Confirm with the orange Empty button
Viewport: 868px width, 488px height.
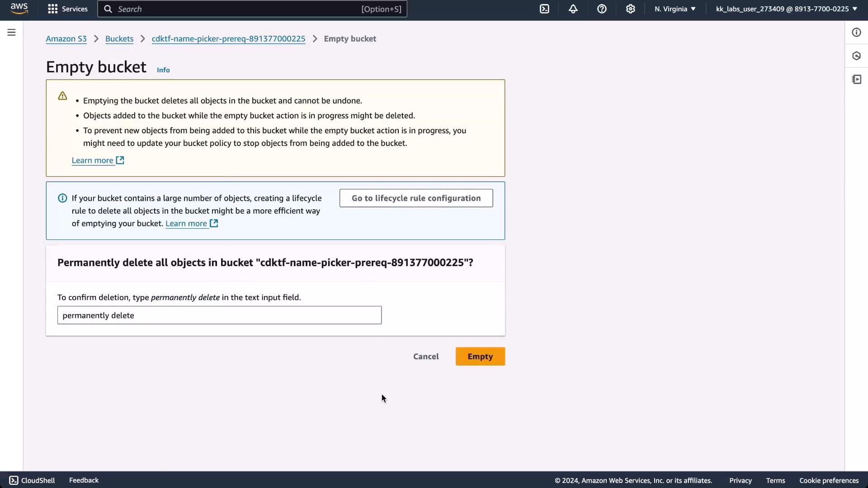[x=480, y=357]
